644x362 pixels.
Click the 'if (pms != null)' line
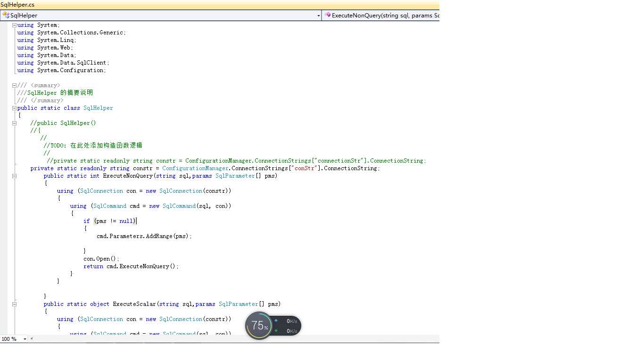[110, 221]
